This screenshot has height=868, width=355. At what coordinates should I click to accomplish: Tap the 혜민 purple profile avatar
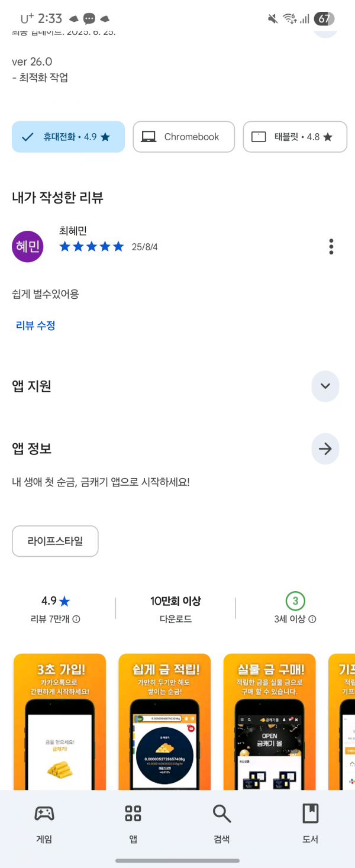point(28,247)
